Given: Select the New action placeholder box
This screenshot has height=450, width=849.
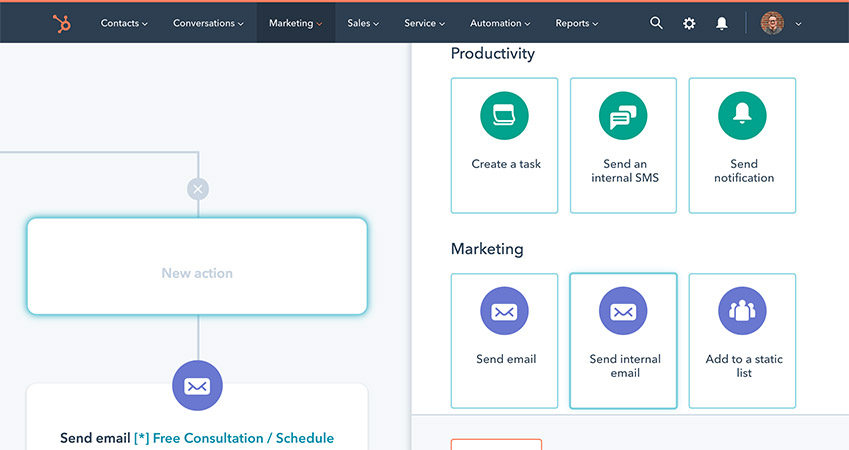Looking at the screenshot, I should tap(197, 266).
